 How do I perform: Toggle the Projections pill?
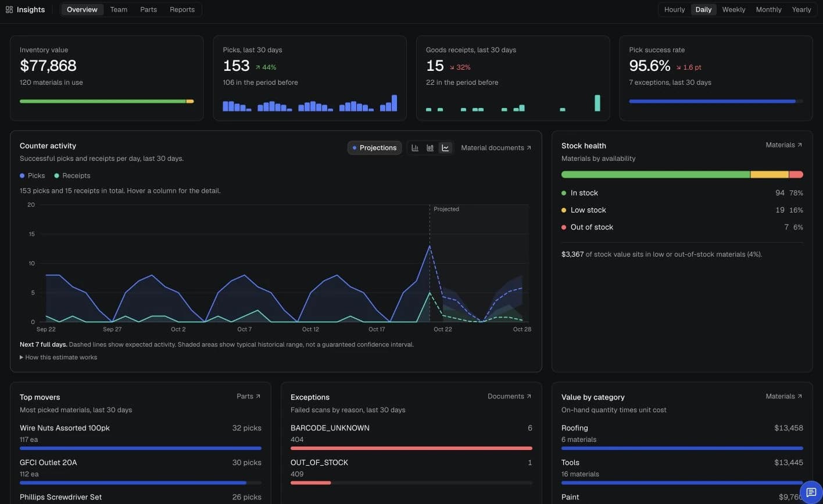(374, 148)
